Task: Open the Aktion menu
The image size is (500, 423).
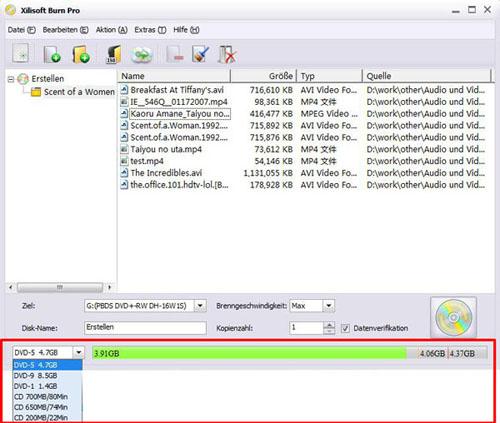Action: pyautogui.click(x=112, y=30)
